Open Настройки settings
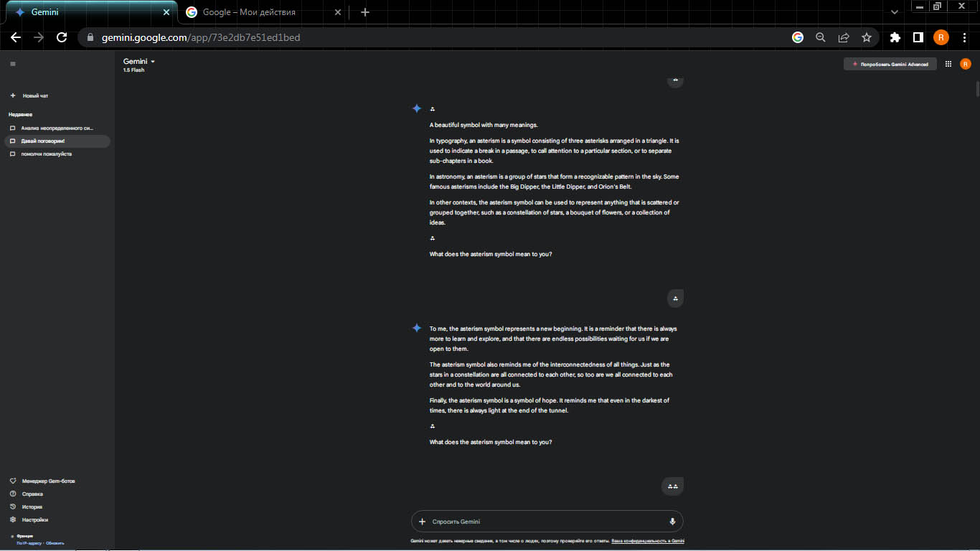 point(29,519)
